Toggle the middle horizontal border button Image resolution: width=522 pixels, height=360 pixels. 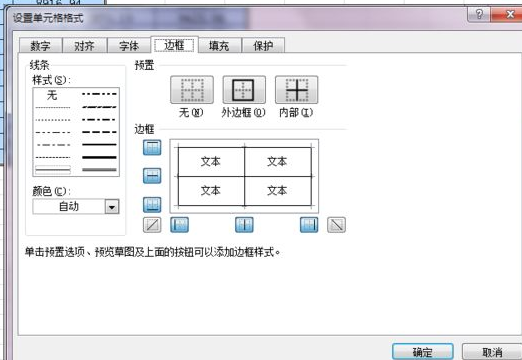coord(152,176)
